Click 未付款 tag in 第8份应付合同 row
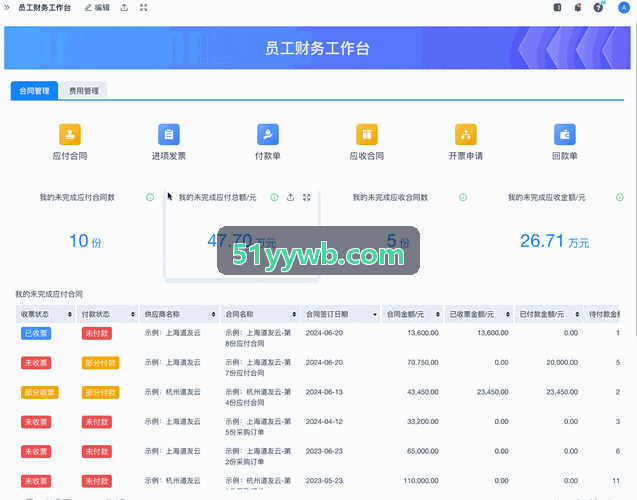The width and height of the screenshot is (637, 500). (97, 333)
